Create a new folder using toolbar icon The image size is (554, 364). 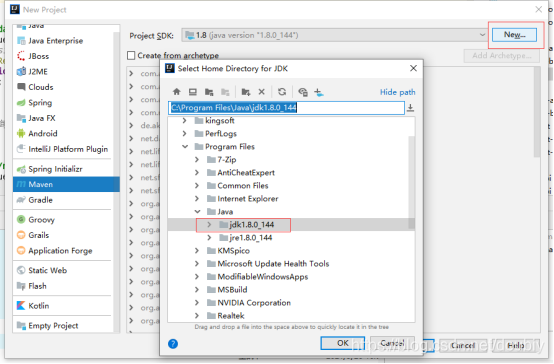[246, 92]
